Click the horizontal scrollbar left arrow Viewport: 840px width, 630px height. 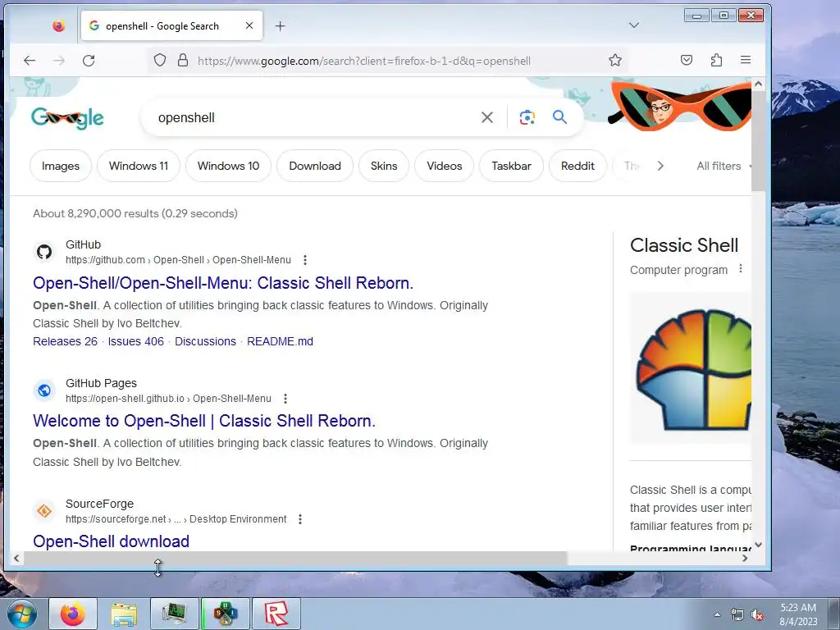[x=16, y=558]
